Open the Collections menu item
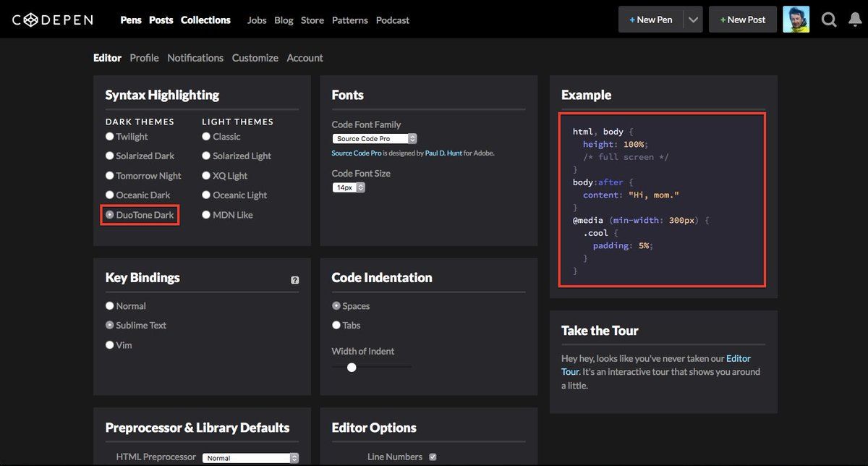Image resolution: width=868 pixels, height=466 pixels. 205,20
